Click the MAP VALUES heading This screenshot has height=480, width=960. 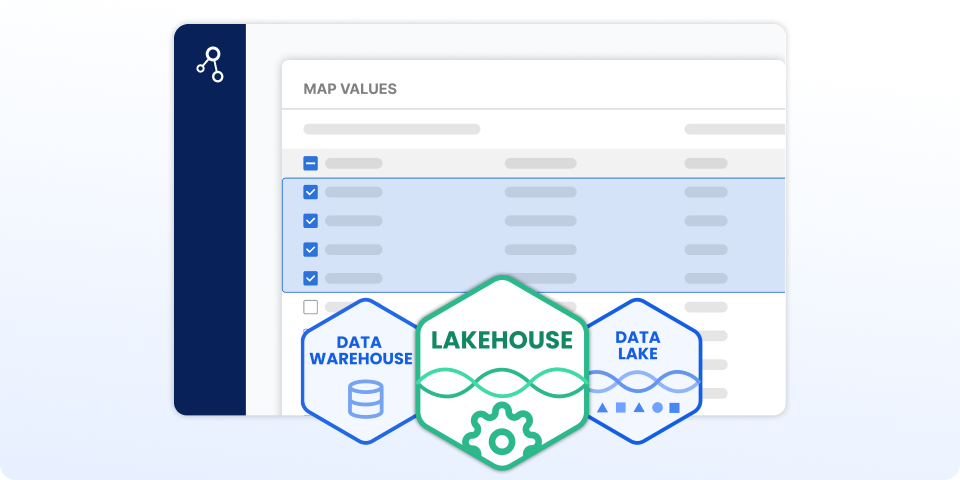click(350, 89)
